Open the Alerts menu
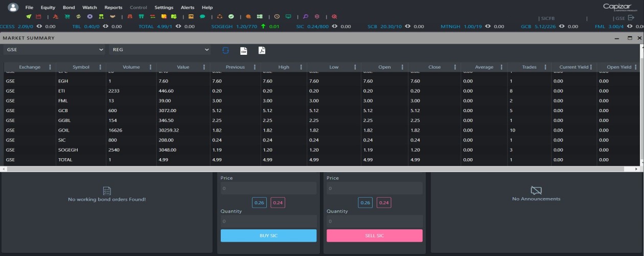This screenshot has width=644, height=256. [188, 8]
